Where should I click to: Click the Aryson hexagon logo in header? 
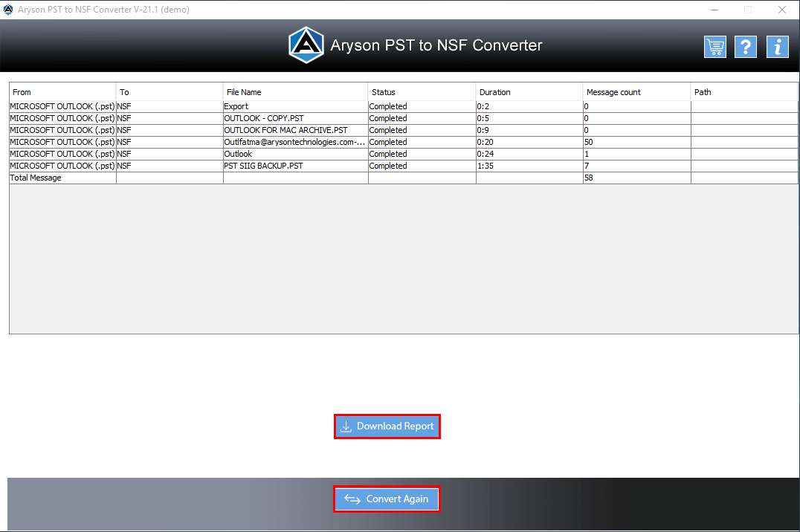(306, 45)
